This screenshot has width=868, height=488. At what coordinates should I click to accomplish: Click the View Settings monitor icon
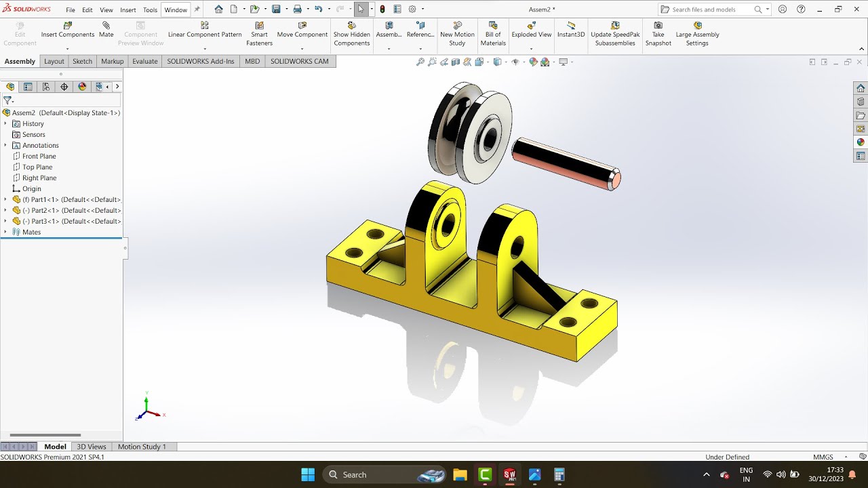563,62
